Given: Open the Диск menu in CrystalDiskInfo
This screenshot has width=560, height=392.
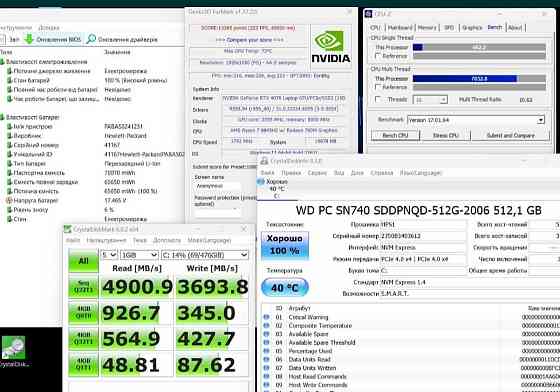Looking at the screenshot, I should coord(356,173).
